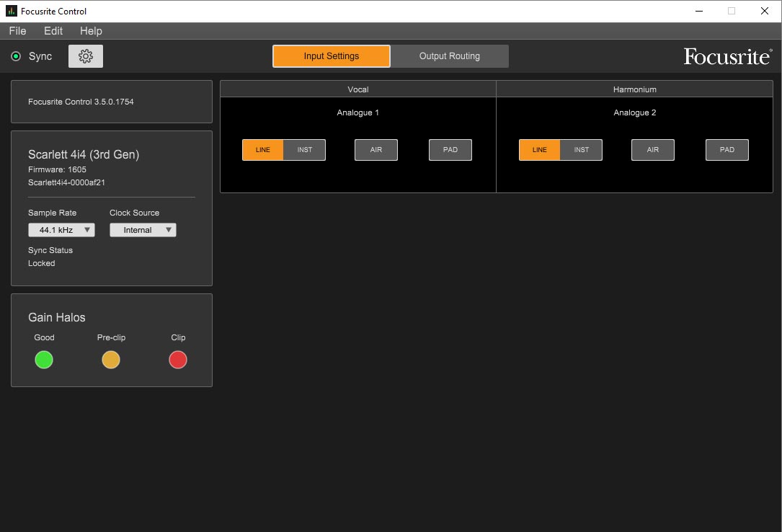Click the Focusrite Control app icon in title bar
This screenshot has width=782, height=532.
point(11,11)
